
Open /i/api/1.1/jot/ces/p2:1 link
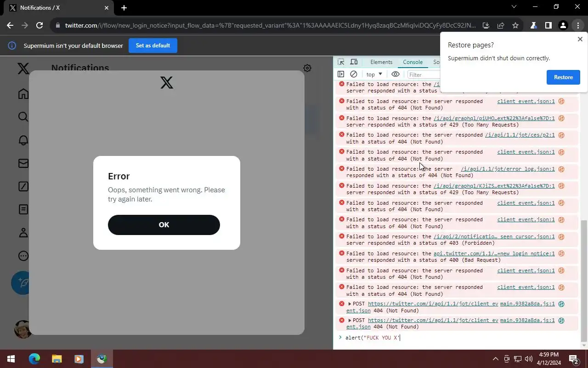click(520, 135)
